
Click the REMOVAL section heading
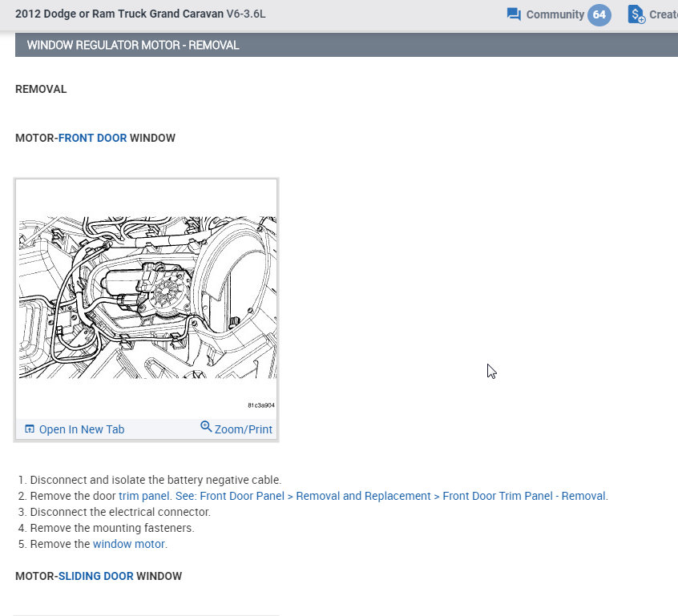41,89
